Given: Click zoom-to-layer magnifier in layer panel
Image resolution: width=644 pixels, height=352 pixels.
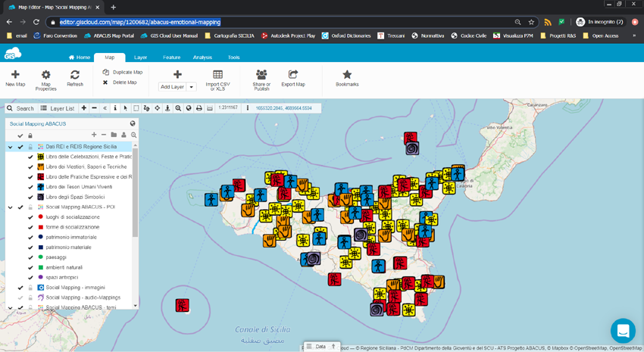Looking at the screenshot, I should pos(133,135).
